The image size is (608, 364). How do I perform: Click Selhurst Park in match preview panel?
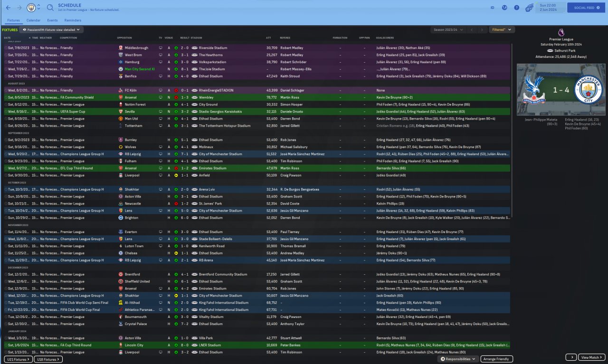tap(564, 50)
